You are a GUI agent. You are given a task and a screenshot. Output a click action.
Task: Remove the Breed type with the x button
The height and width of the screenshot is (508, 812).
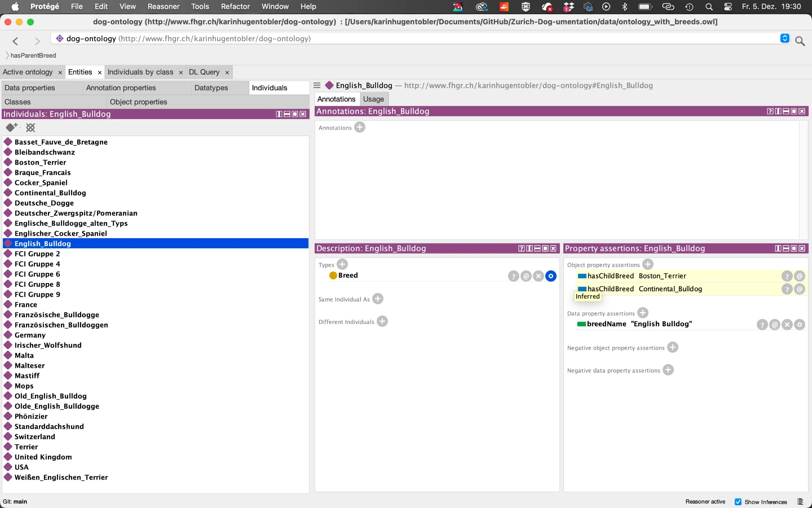tap(538, 276)
